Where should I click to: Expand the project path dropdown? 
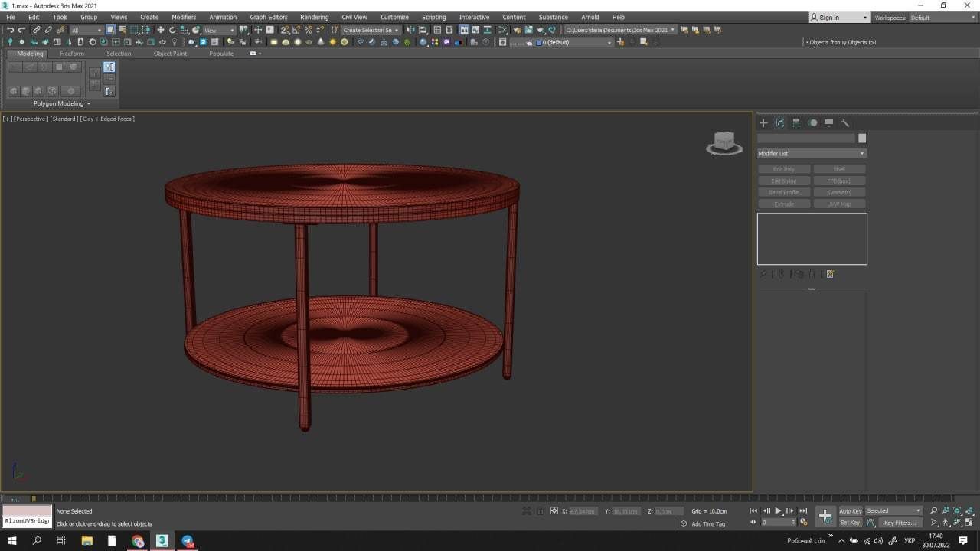[621, 30]
